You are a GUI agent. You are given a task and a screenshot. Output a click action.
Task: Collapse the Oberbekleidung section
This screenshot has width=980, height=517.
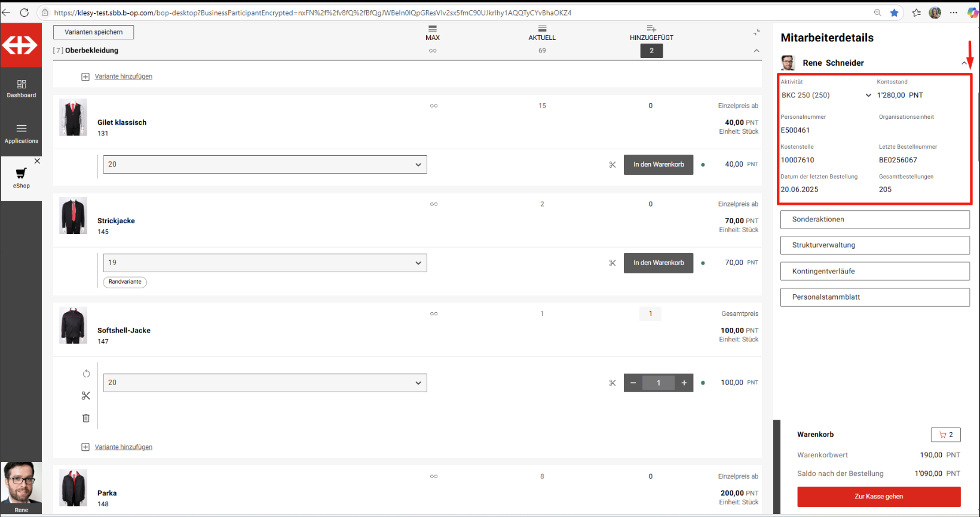click(x=757, y=51)
